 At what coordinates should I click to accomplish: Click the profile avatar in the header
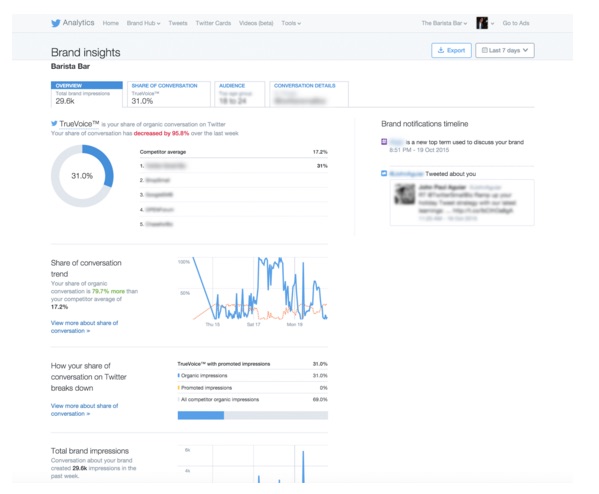(x=482, y=23)
